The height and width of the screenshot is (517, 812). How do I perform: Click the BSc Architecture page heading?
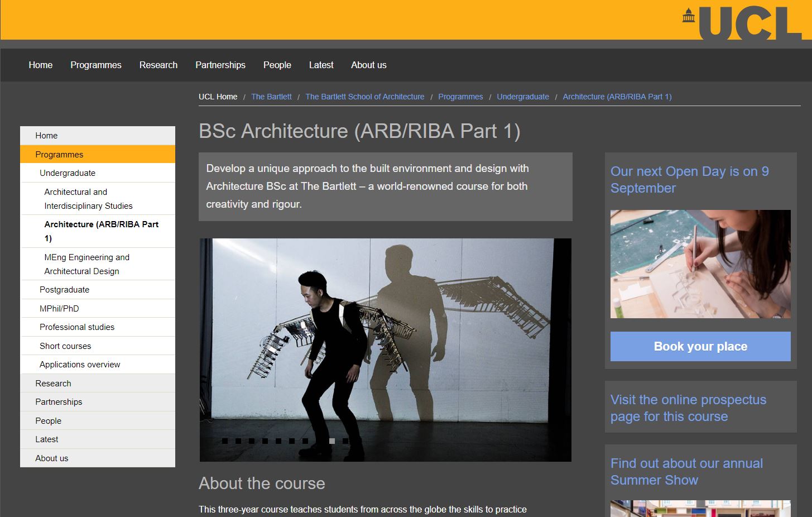coord(359,131)
